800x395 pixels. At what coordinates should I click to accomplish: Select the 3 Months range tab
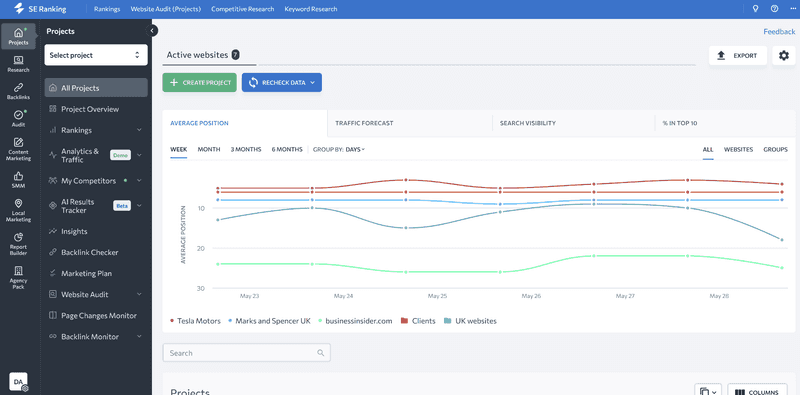coord(246,150)
